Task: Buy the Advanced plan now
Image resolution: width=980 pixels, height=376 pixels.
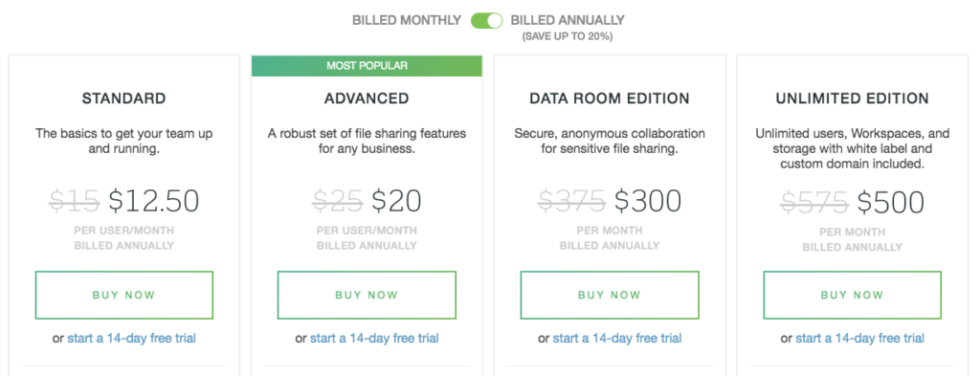Action: tap(367, 296)
